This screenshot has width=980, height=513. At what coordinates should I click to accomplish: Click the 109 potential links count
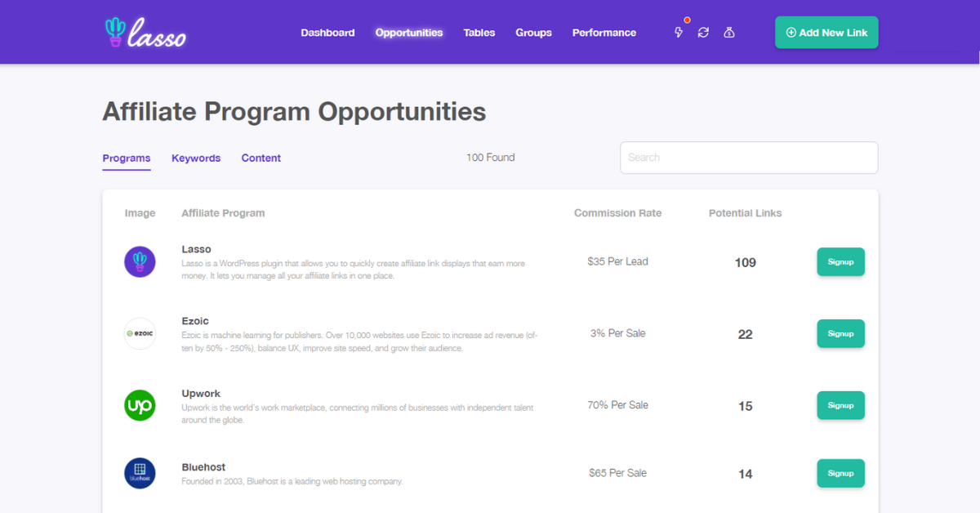pyautogui.click(x=745, y=263)
